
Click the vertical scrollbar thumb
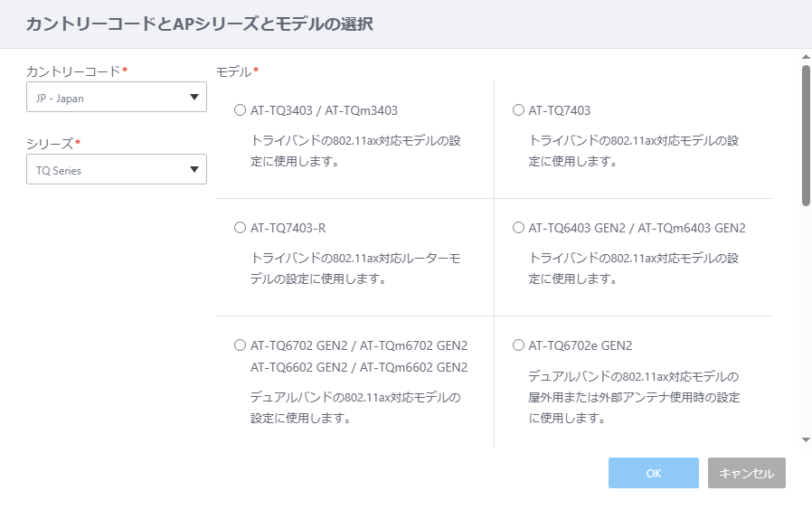(806, 136)
